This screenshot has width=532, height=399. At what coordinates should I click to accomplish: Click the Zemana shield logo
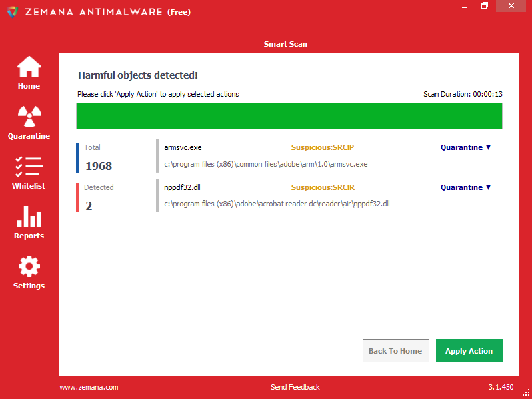(x=13, y=12)
